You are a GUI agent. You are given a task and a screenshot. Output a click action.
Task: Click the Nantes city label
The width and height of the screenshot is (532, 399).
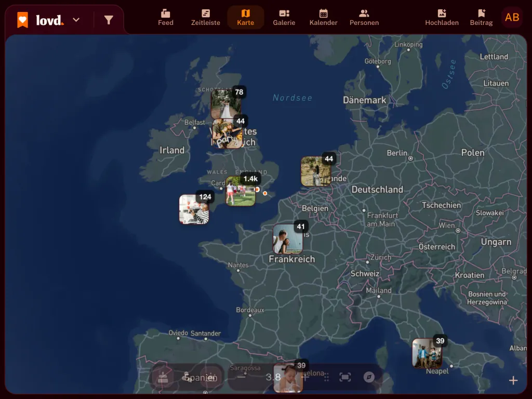[238, 265]
